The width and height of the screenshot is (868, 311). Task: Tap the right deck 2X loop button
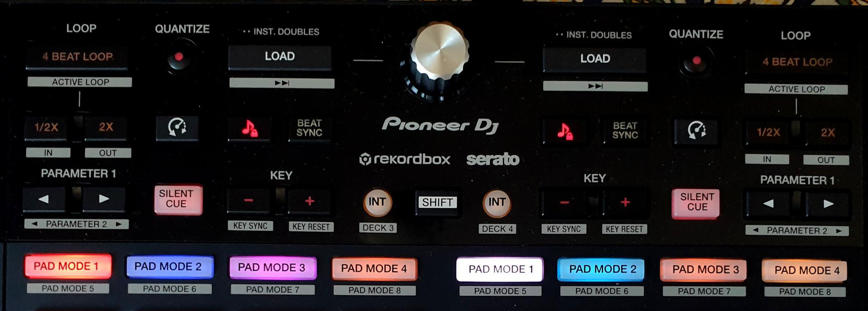tap(827, 133)
